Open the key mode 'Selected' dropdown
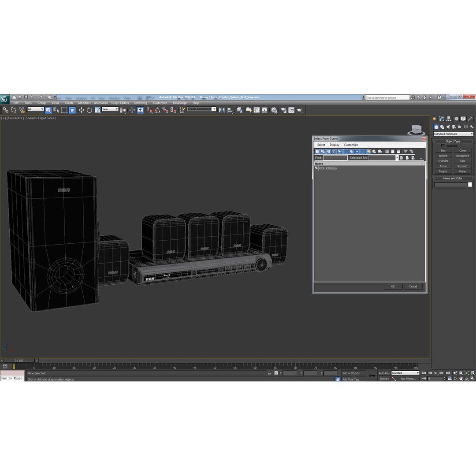 pyautogui.click(x=405, y=373)
